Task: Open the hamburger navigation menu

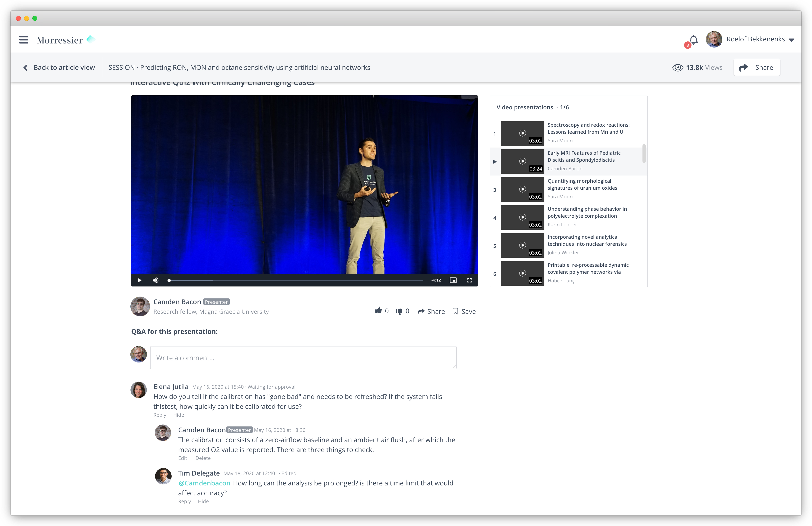Action: (23, 40)
